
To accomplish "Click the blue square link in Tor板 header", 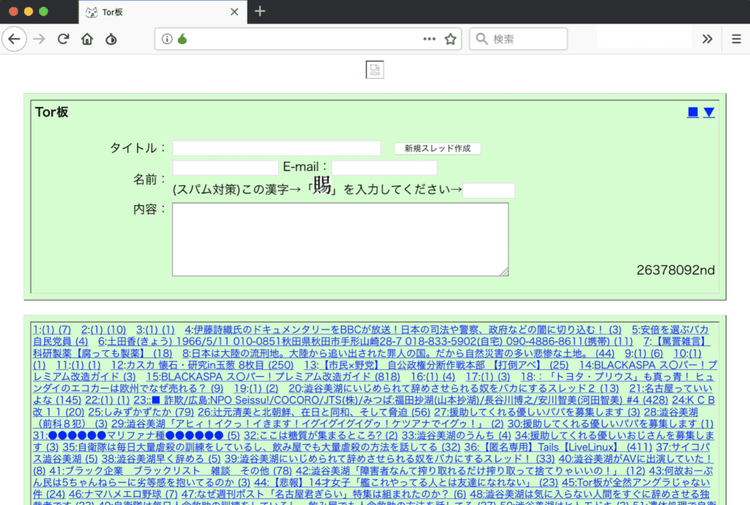I will click(693, 112).
